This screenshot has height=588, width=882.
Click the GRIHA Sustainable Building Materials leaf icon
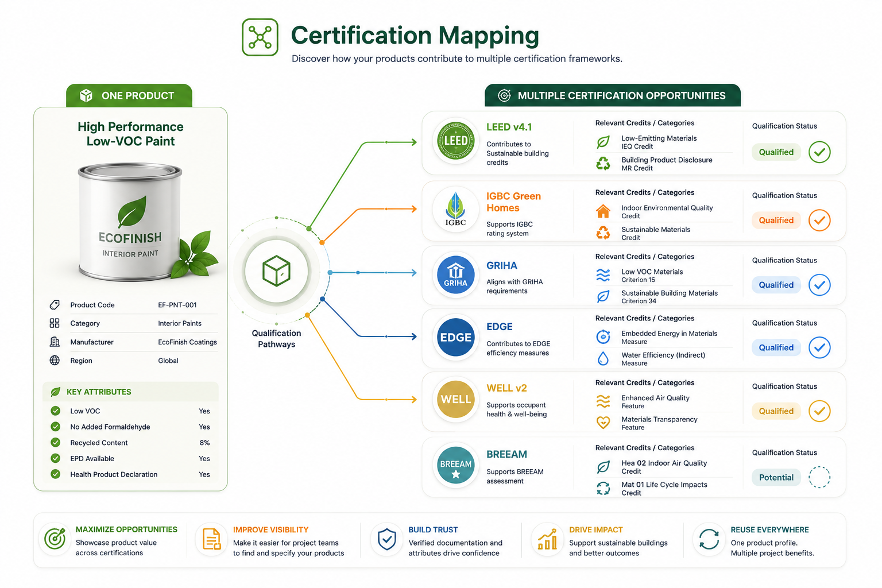[x=603, y=297]
